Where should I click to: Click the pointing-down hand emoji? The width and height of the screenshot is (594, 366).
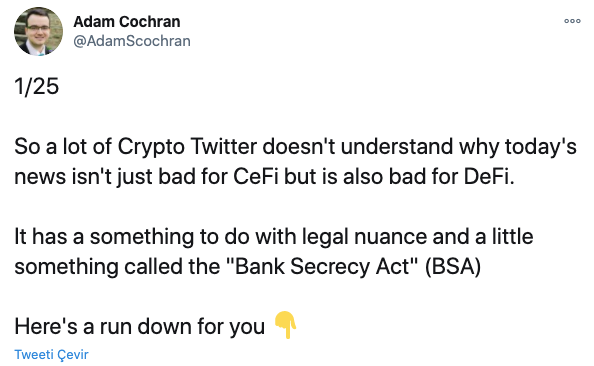[x=285, y=325]
